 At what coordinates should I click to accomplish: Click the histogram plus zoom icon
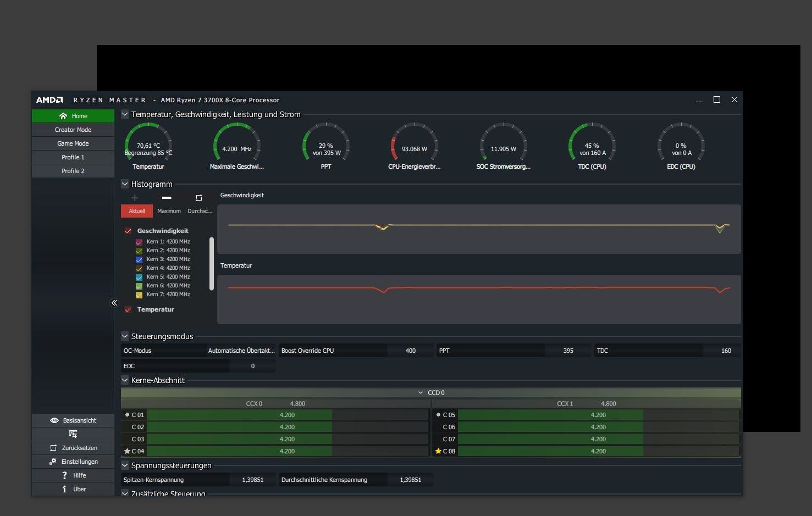pyautogui.click(x=135, y=198)
